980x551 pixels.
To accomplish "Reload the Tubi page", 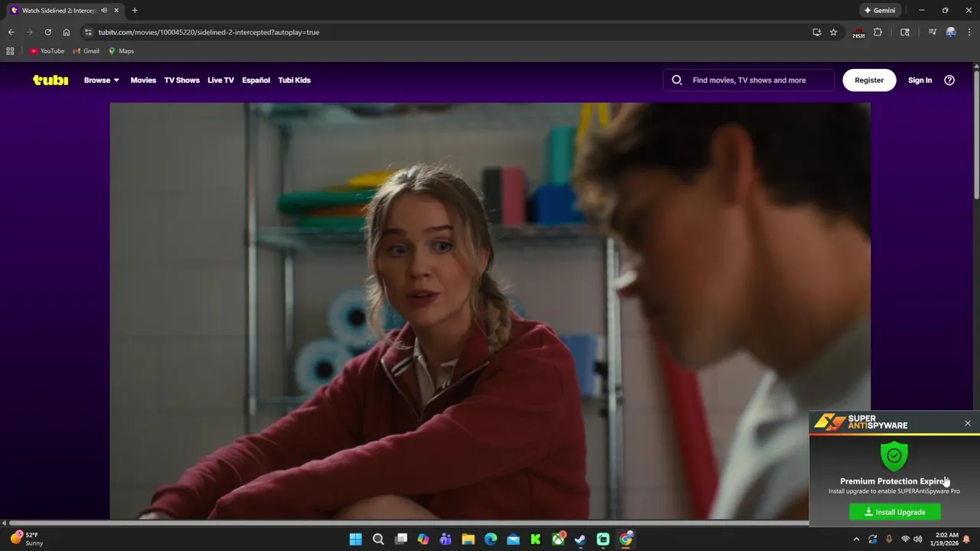I will [x=47, y=32].
